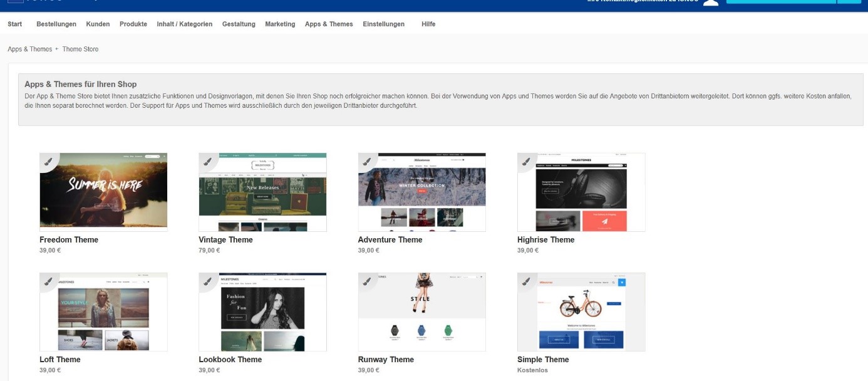
Task: Open the user account avatar icon
Action: coord(710,2)
